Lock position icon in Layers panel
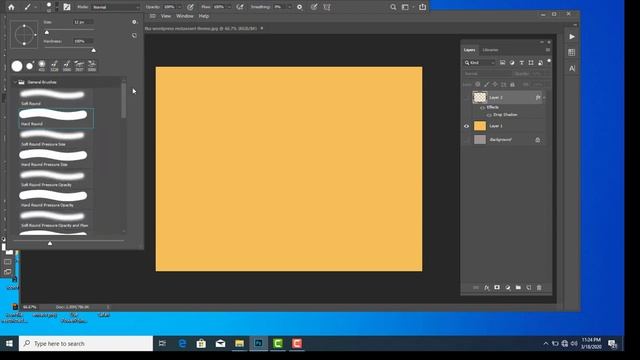This screenshot has height=360, width=640. (495, 84)
